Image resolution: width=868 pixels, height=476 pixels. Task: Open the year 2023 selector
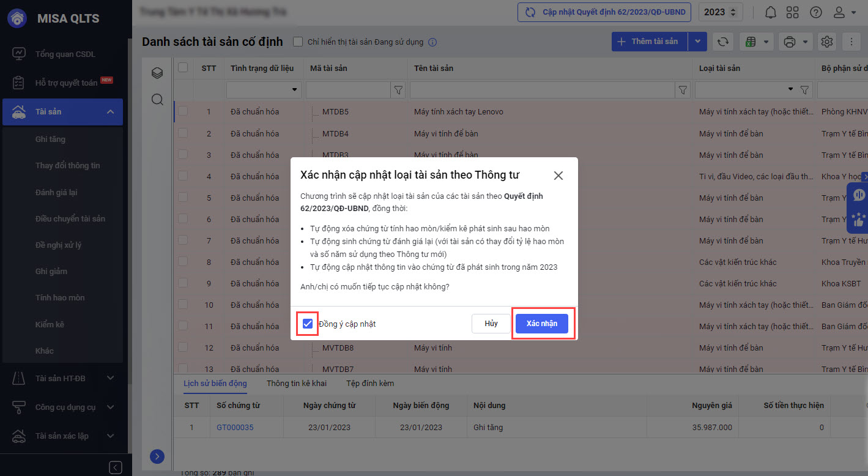coord(721,12)
